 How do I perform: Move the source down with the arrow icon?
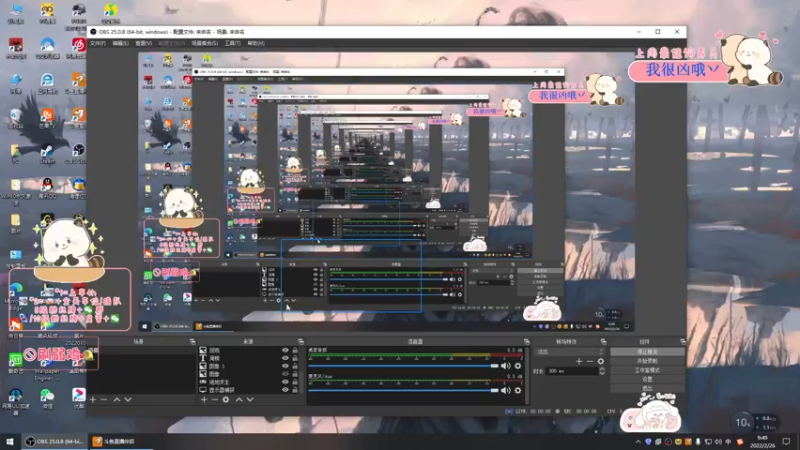(250, 399)
